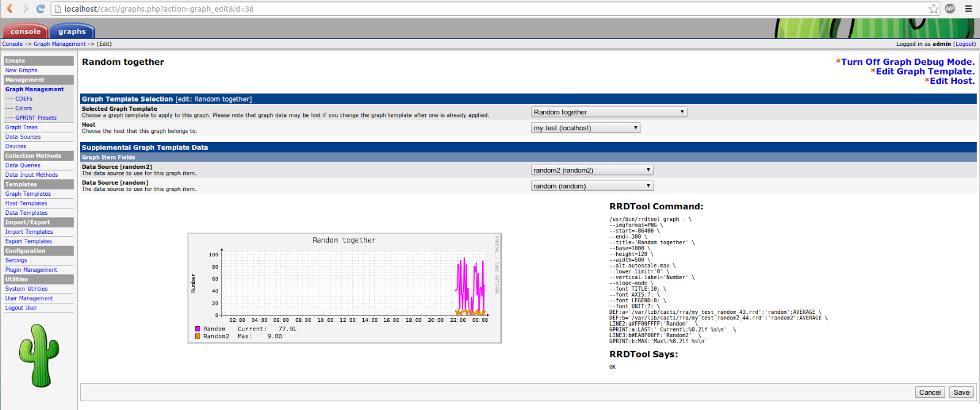Open Graph Trees in sidebar
Viewport: 980px width, 410px height.
coord(21,127)
